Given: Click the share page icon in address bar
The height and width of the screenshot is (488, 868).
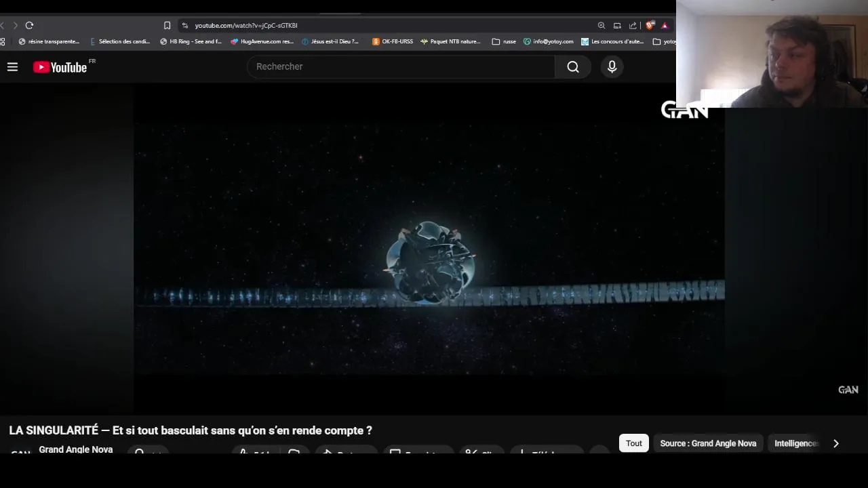Looking at the screenshot, I should pos(633,26).
